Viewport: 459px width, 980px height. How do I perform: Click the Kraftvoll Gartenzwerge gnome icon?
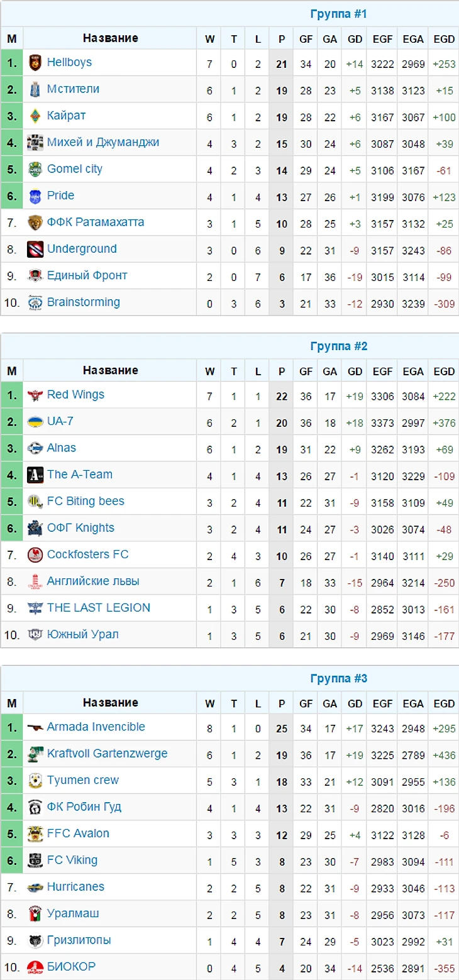(x=35, y=754)
